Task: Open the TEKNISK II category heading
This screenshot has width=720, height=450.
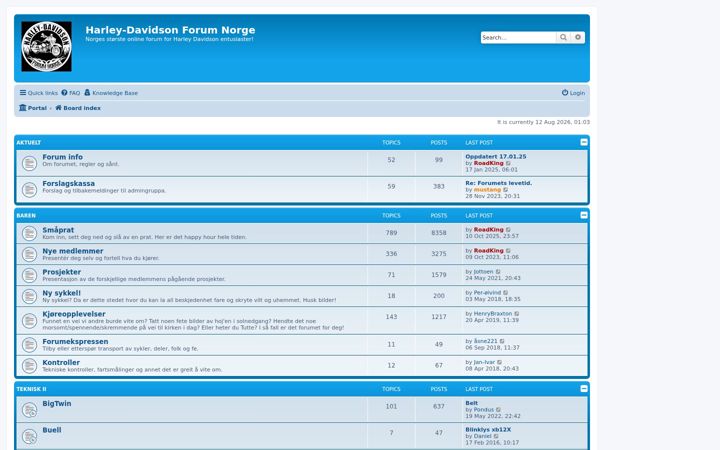Action: click(x=31, y=389)
